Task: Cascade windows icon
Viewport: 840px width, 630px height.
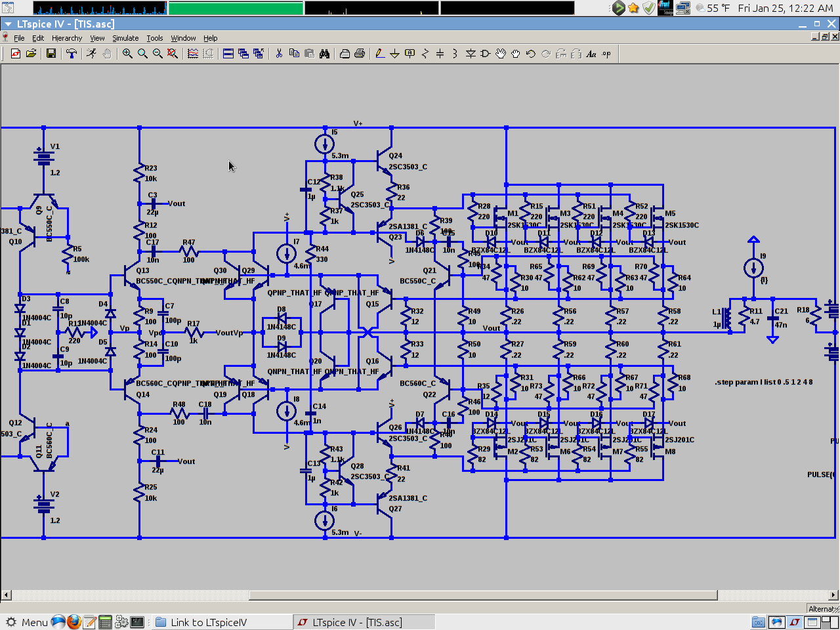Action: point(243,54)
